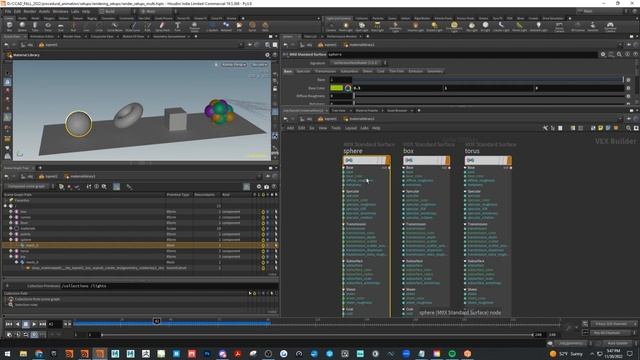The height and width of the screenshot is (360, 640).
Task: Toggle yellow circle icon in torus row
Action: coord(263,251)
